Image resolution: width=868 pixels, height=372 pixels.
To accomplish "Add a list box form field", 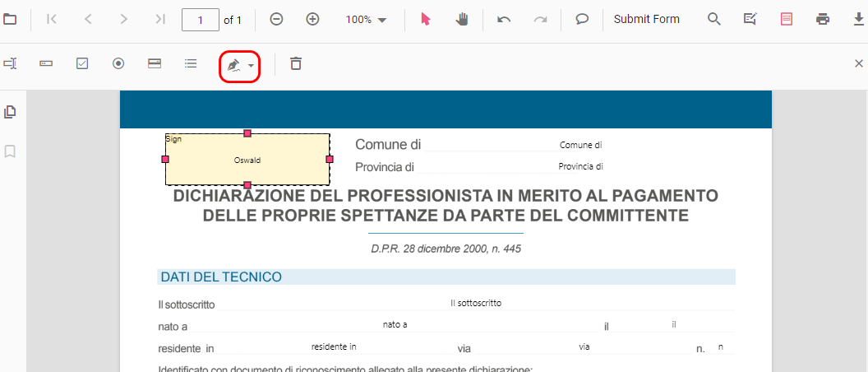I will 191,63.
